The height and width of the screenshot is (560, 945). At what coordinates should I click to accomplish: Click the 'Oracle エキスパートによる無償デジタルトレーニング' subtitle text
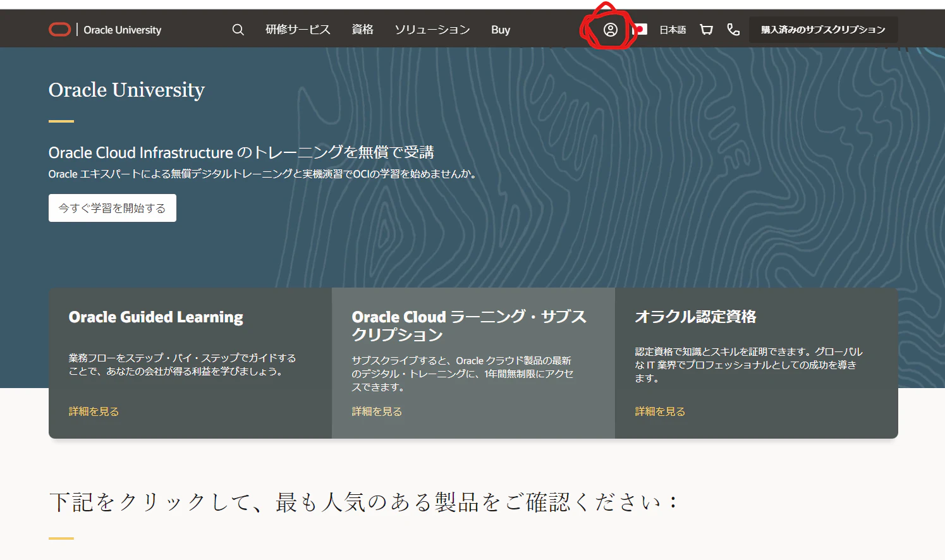264,174
